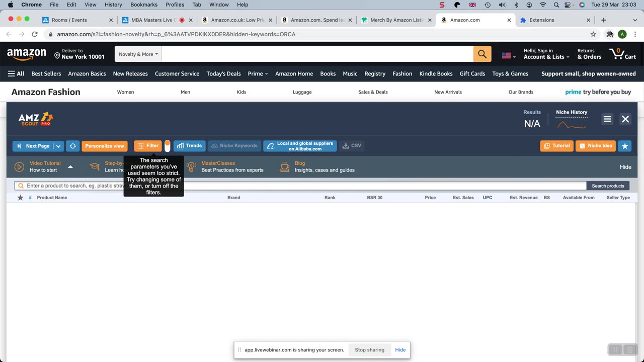Open Returns & Orders
Viewport: 644px width, 362px height.
tap(589, 54)
